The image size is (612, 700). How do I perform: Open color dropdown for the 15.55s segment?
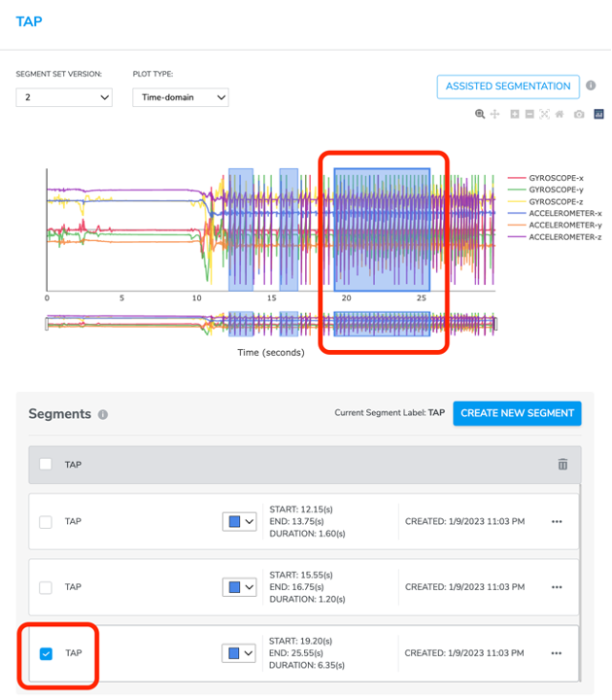tap(239, 587)
